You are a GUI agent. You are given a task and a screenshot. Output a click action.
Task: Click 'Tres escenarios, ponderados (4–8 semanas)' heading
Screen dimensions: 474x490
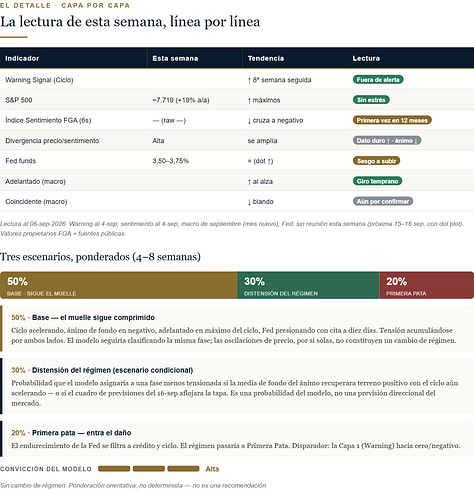point(100,257)
